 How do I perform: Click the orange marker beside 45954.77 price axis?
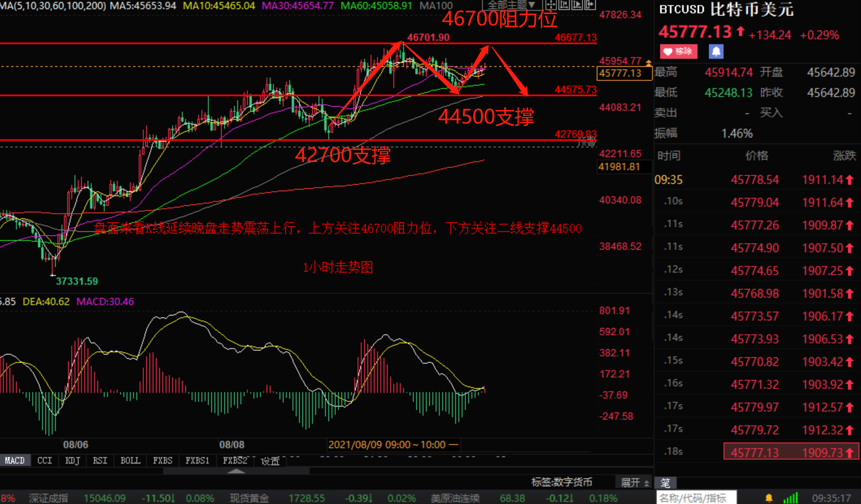[x=648, y=63]
